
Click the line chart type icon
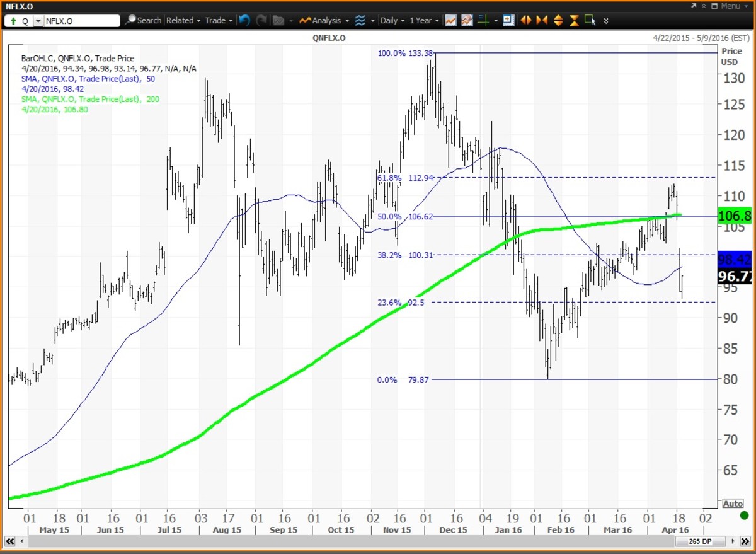[x=450, y=20]
